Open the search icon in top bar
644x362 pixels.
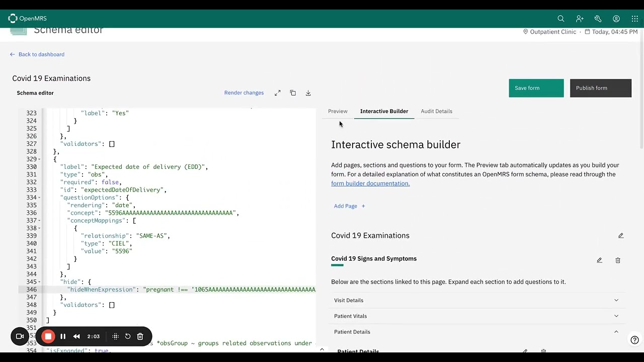(561, 19)
